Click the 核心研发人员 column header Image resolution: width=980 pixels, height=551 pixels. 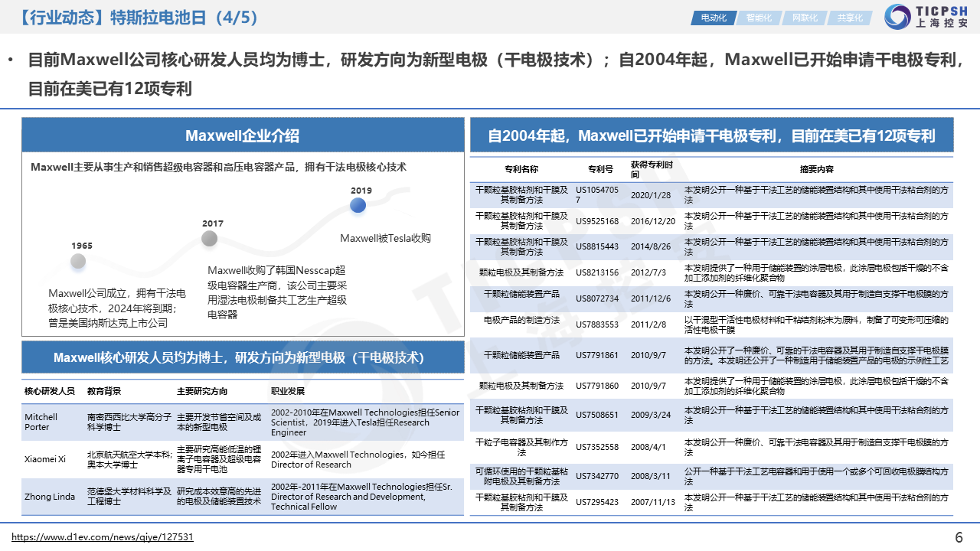click(x=49, y=391)
